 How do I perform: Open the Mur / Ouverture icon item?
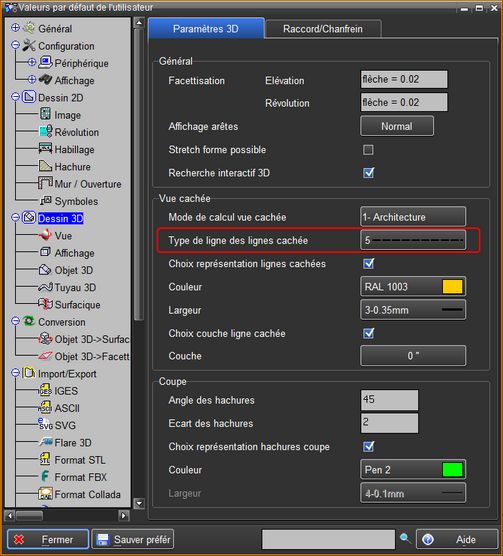[45, 183]
